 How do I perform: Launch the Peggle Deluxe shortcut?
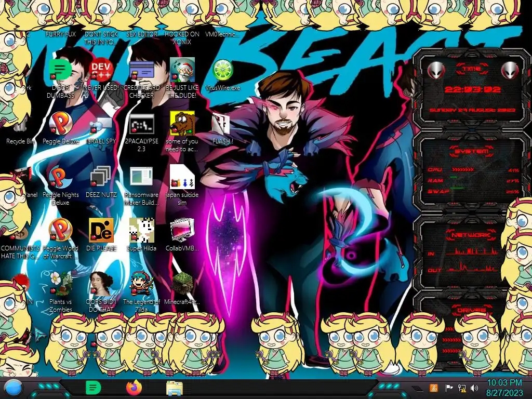[60, 124]
